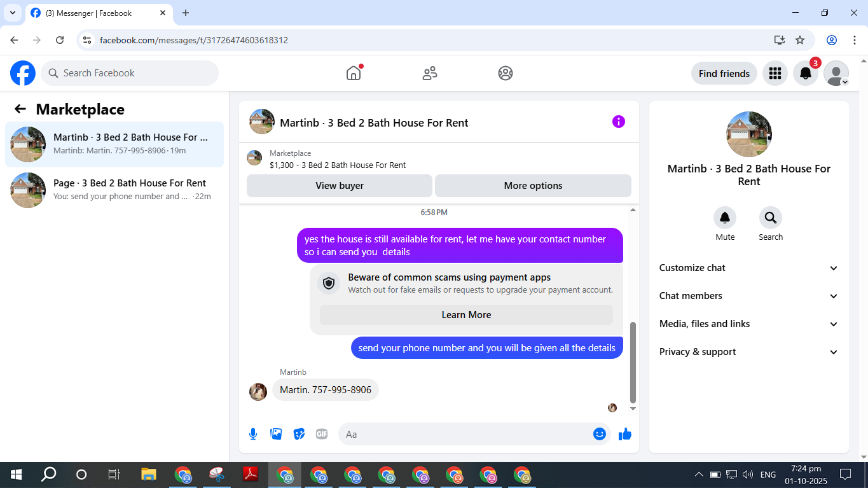Click the purple "yes the house" message

(x=460, y=246)
